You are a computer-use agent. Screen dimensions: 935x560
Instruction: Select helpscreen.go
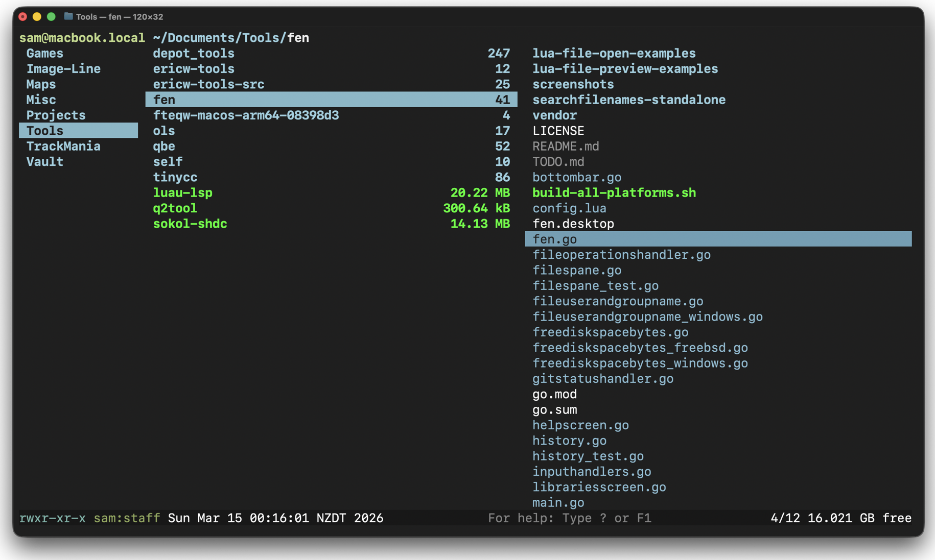click(581, 425)
